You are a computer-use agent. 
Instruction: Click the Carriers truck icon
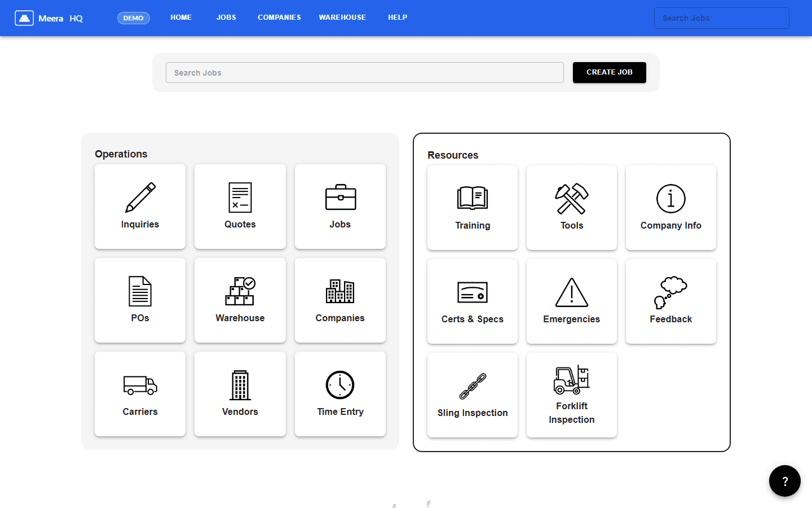point(140,385)
